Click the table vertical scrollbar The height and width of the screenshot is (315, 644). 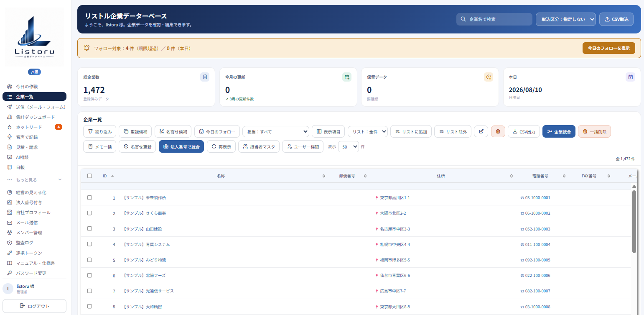point(634,222)
